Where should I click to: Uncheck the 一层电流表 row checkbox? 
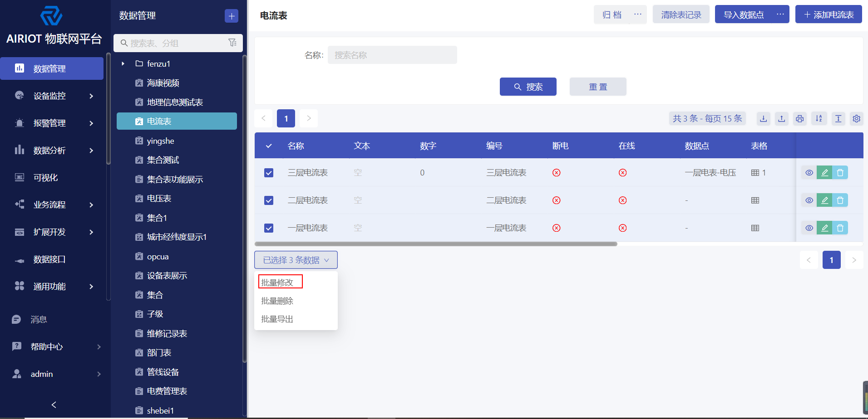coord(269,228)
